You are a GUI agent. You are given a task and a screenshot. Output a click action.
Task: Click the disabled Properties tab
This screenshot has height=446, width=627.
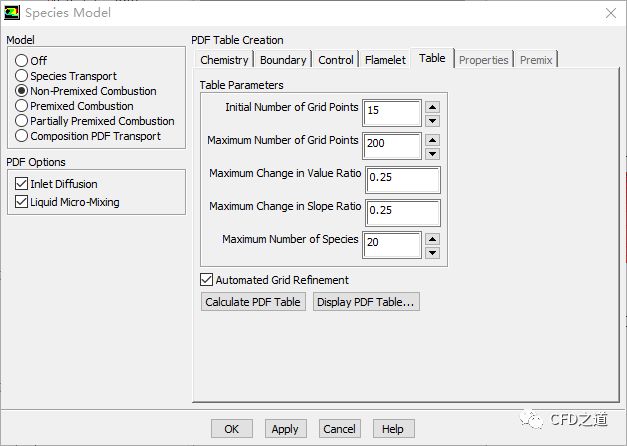point(483,60)
